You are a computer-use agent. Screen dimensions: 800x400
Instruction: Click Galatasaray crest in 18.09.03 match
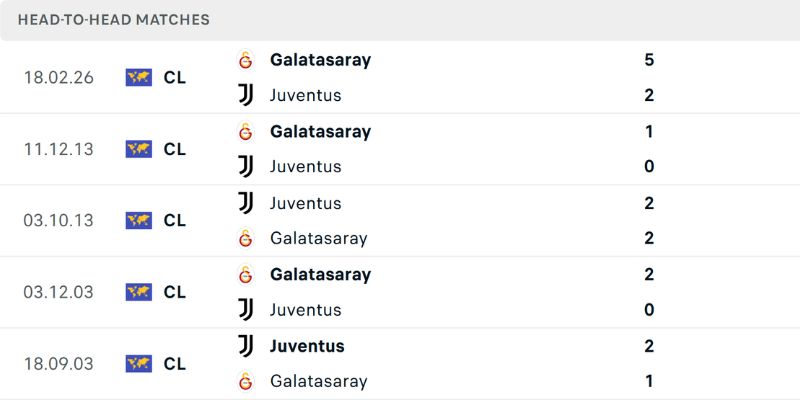pos(246,381)
